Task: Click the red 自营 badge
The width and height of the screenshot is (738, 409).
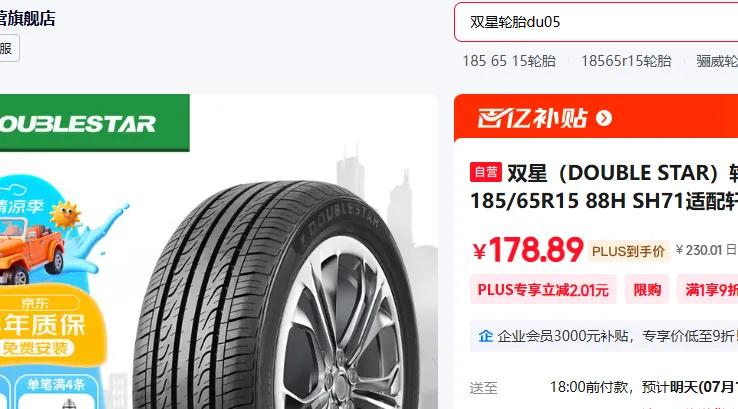Action: click(485, 172)
